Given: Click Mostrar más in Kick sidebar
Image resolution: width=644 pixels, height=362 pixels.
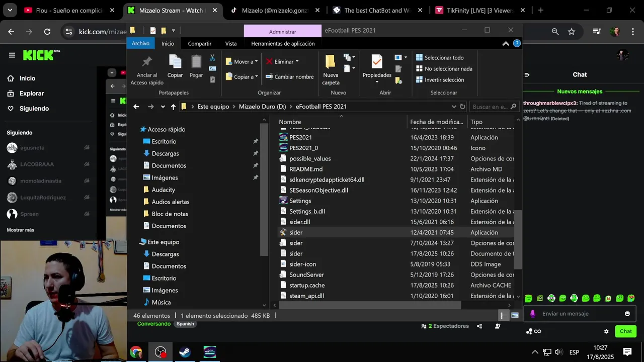Looking at the screenshot, I should (x=21, y=230).
